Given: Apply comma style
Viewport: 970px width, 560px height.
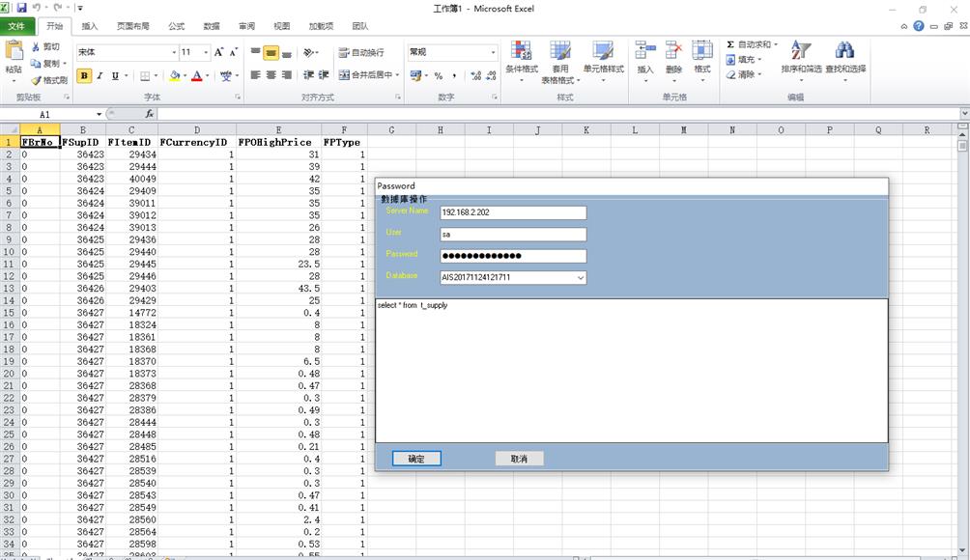Looking at the screenshot, I should pyautogui.click(x=454, y=75).
